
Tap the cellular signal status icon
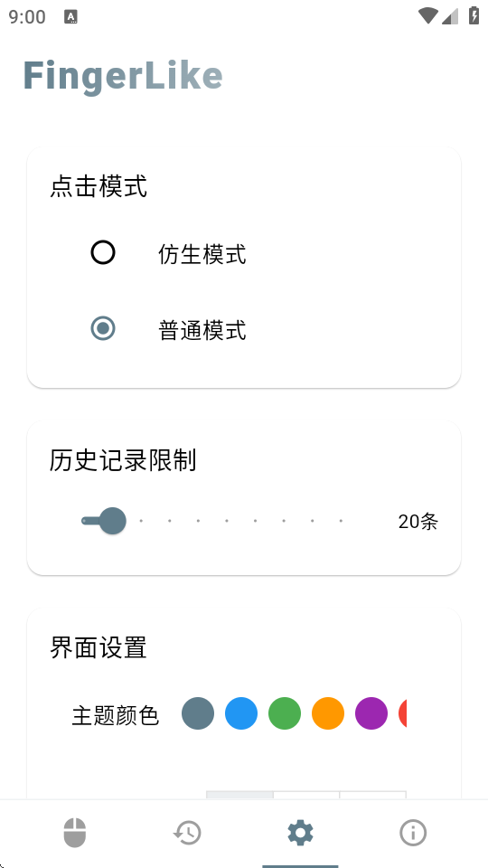[x=450, y=16]
